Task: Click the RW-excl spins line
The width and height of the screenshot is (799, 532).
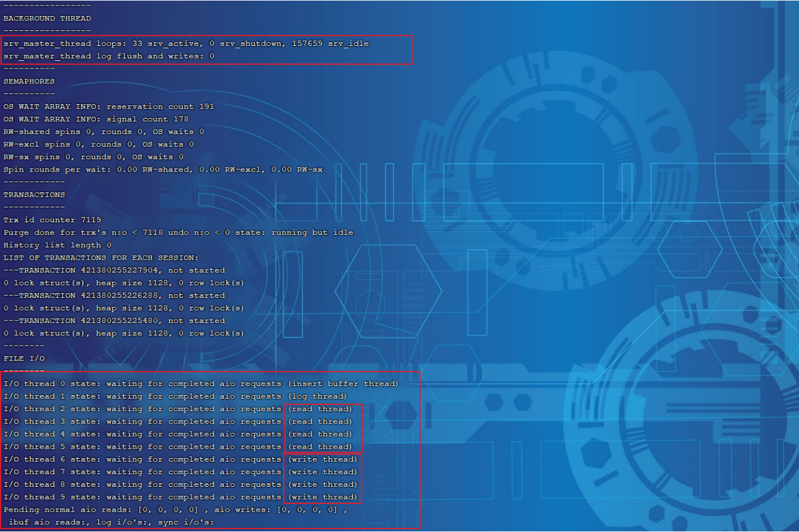Action: pos(98,144)
